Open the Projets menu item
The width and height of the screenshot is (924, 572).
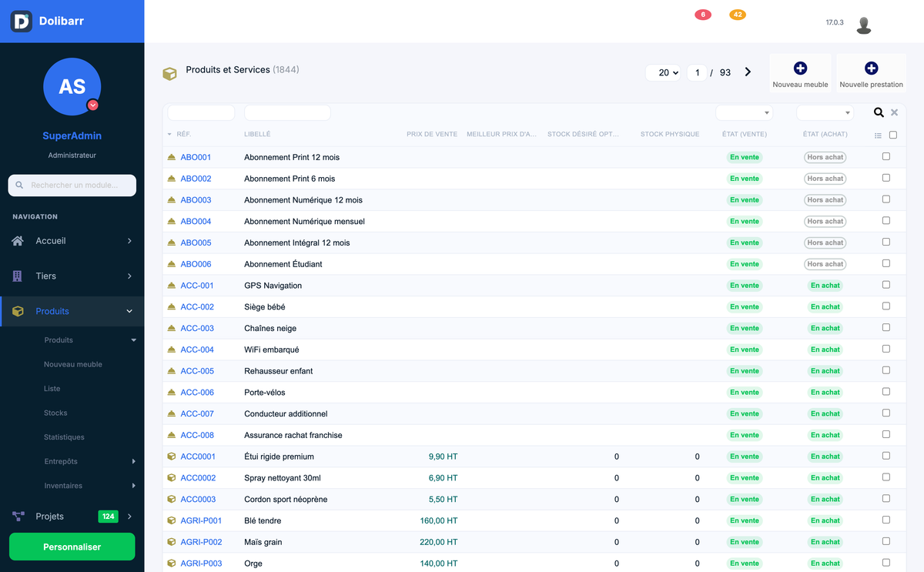point(50,517)
